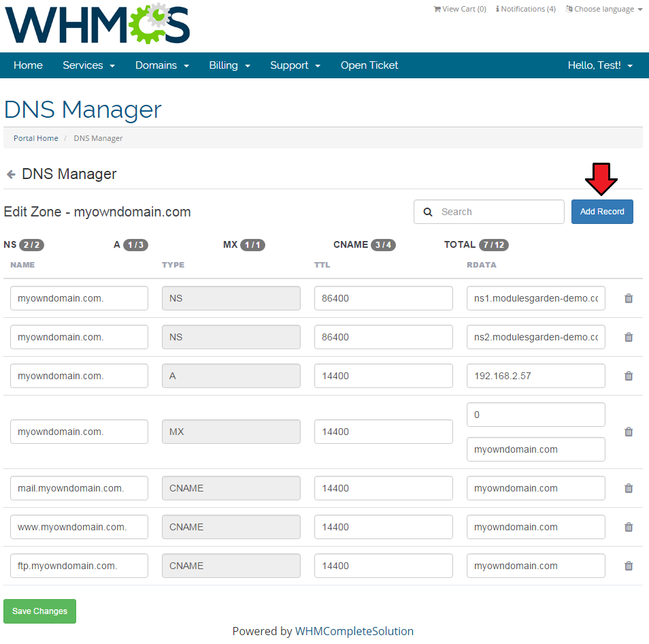This screenshot has height=644, width=649.
Task: Edit the RDATA field of the www CNAME record
Action: click(535, 527)
